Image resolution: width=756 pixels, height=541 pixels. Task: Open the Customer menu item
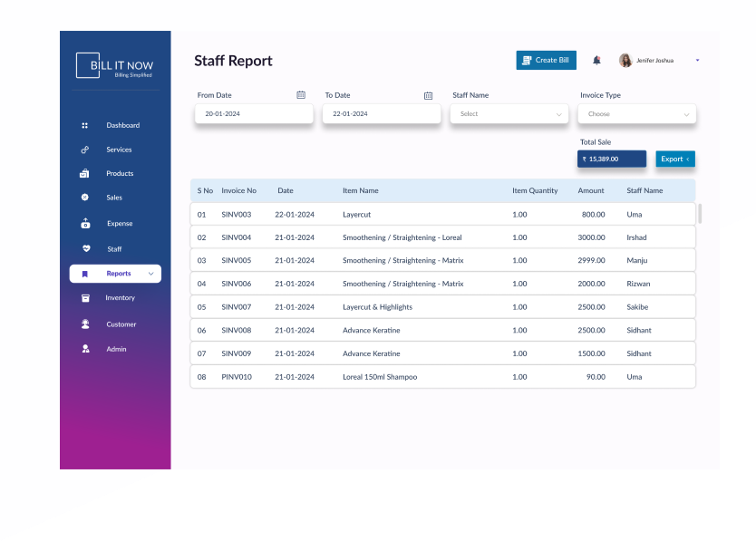pyautogui.click(x=121, y=324)
